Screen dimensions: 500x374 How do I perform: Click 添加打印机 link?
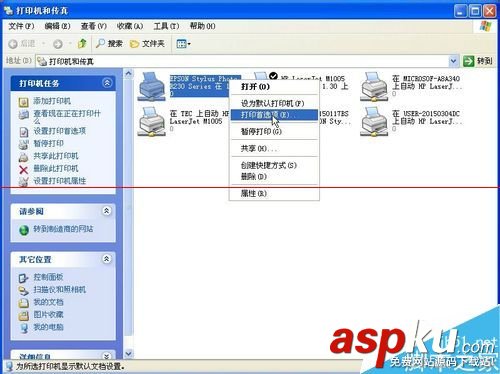(52, 101)
